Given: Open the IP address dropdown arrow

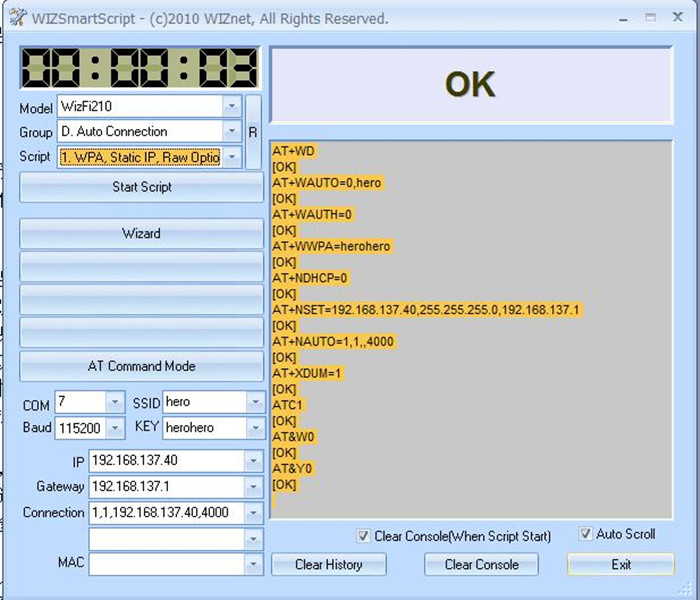Looking at the screenshot, I should pos(254,460).
